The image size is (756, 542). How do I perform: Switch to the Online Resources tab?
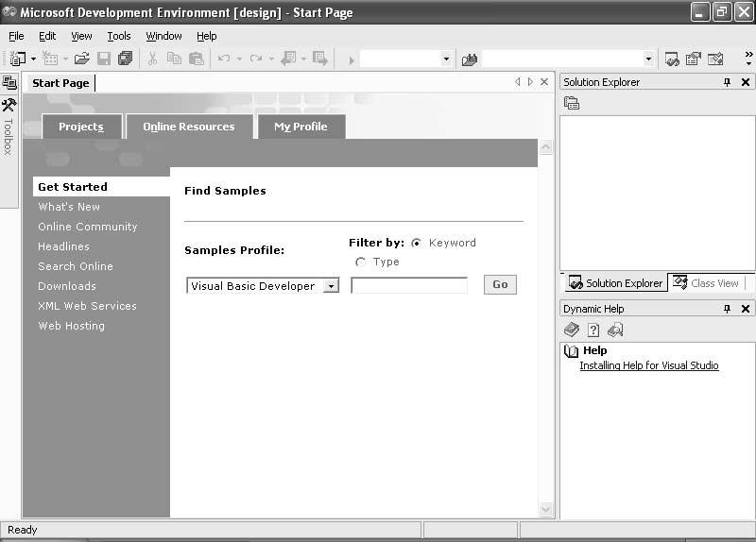[189, 127]
